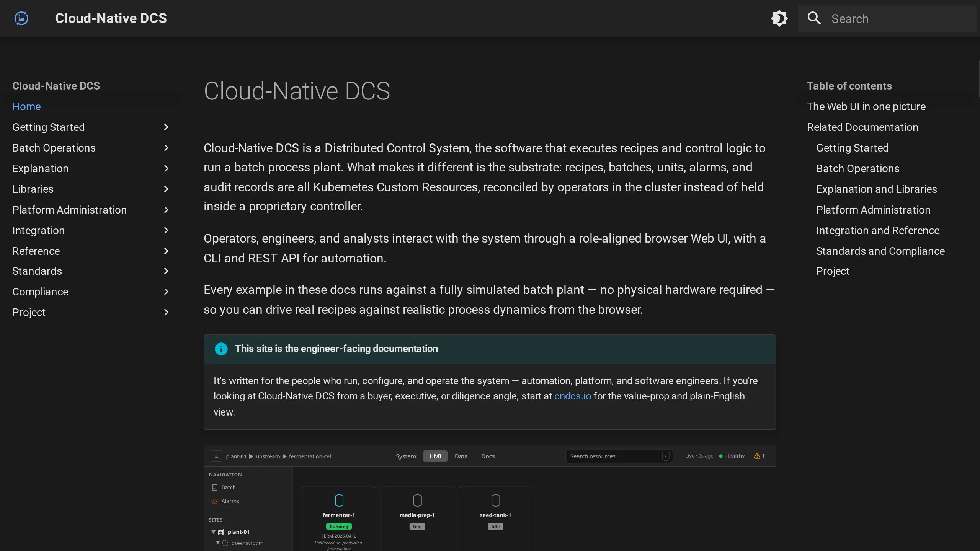Jump to Related Documentation section

(x=862, y=127)
